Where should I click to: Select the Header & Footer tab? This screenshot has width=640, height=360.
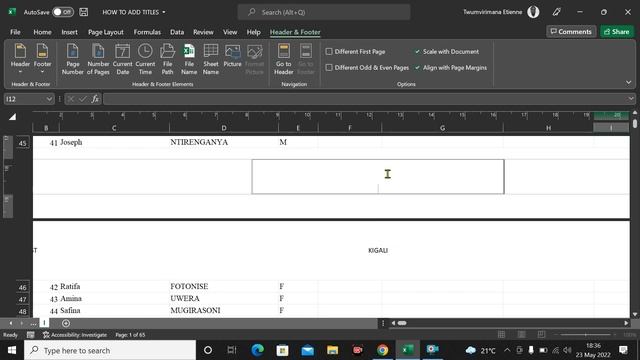tap(295, 32)
